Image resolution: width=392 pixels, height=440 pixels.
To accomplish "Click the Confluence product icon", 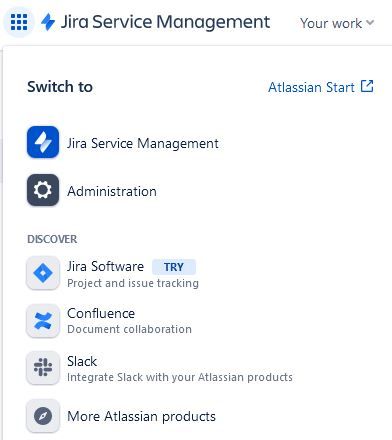I will click(43, 321).
